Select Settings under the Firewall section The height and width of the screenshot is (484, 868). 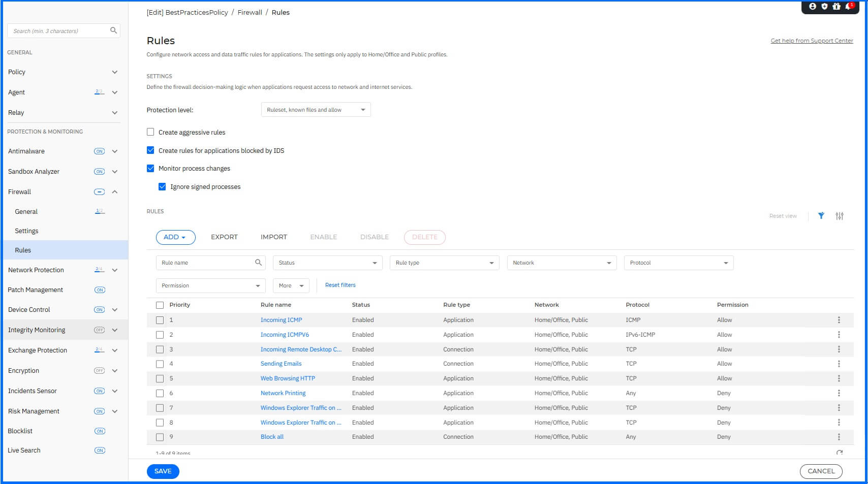[x=26, y=231]
